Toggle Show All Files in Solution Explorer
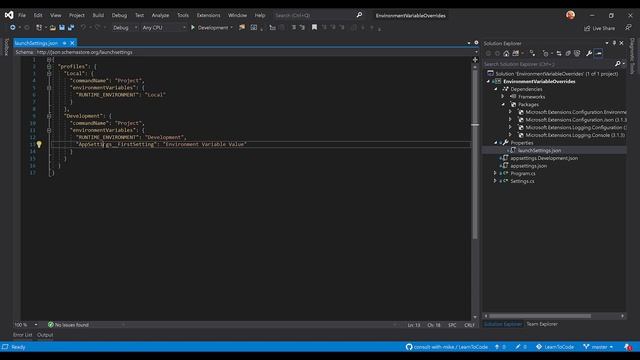 (577, 53)
